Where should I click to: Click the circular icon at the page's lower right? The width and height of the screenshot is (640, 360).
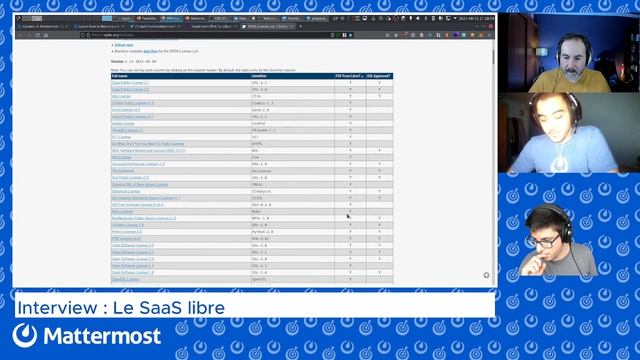point(486,275)
